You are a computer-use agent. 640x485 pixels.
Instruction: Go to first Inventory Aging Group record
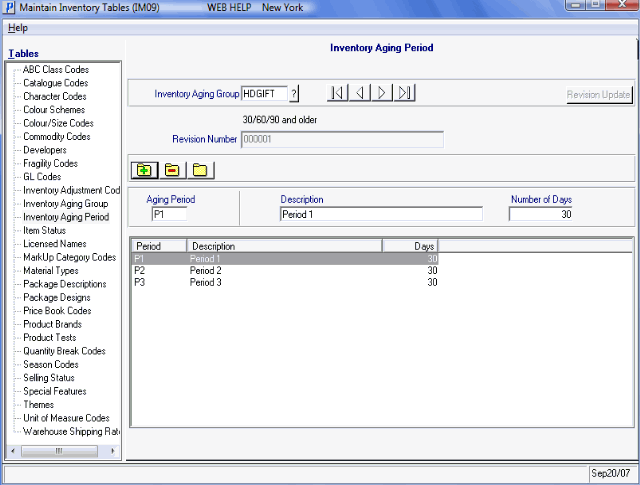click(x=338, y=93)
